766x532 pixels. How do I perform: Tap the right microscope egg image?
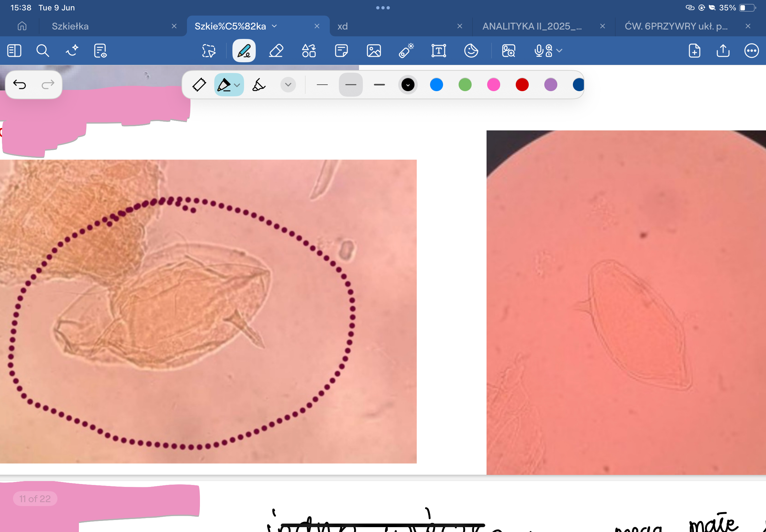click(x=626, y=302)
